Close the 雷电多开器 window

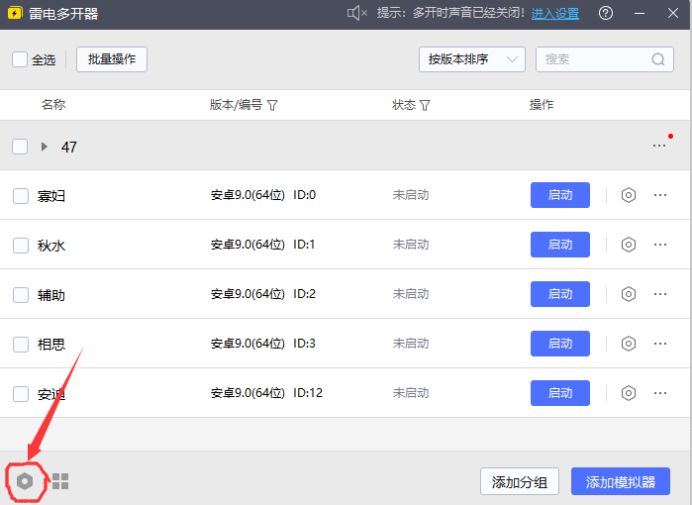pos(673,13)
